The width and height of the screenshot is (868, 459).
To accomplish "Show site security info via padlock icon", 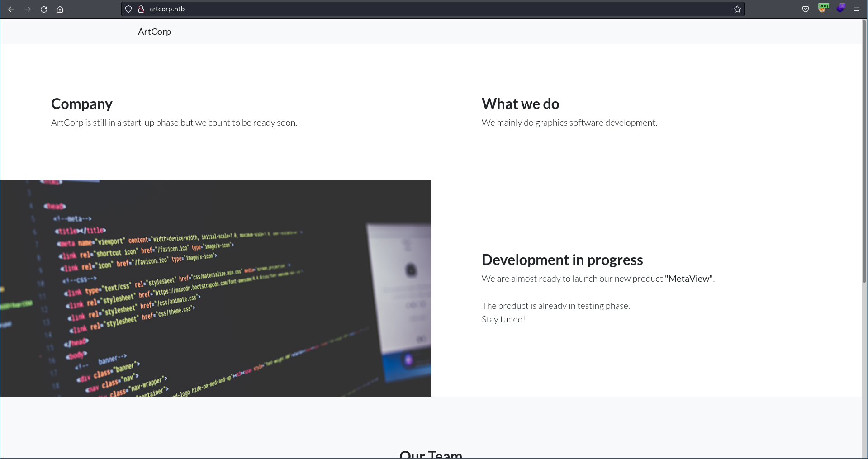I will click(141, 9).
